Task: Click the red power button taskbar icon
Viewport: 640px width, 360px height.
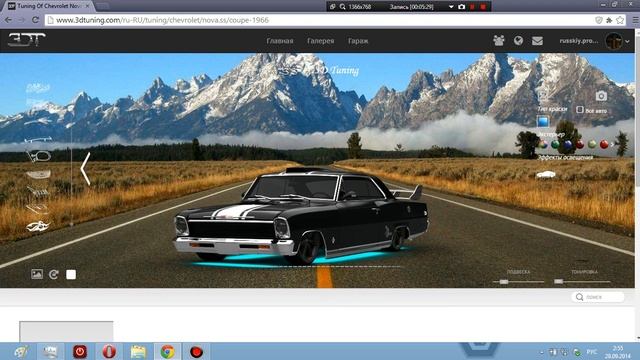Action: pos(80,351)
